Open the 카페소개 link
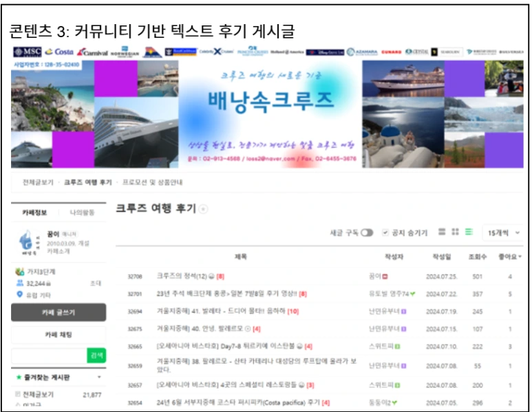 (x=58, y=251)
